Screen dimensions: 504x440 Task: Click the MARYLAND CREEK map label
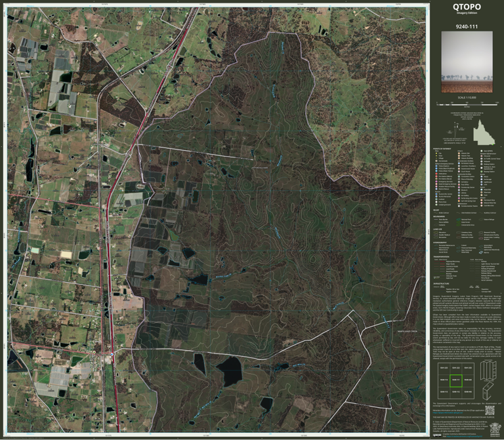tap(408, 331)
